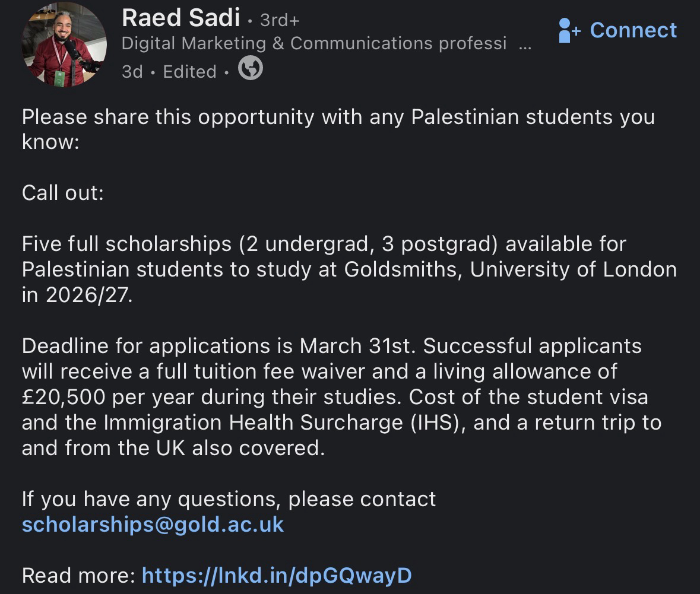700x594 pixels.
Task: Click 'If you have any questions' text
Action: (229, 499)
